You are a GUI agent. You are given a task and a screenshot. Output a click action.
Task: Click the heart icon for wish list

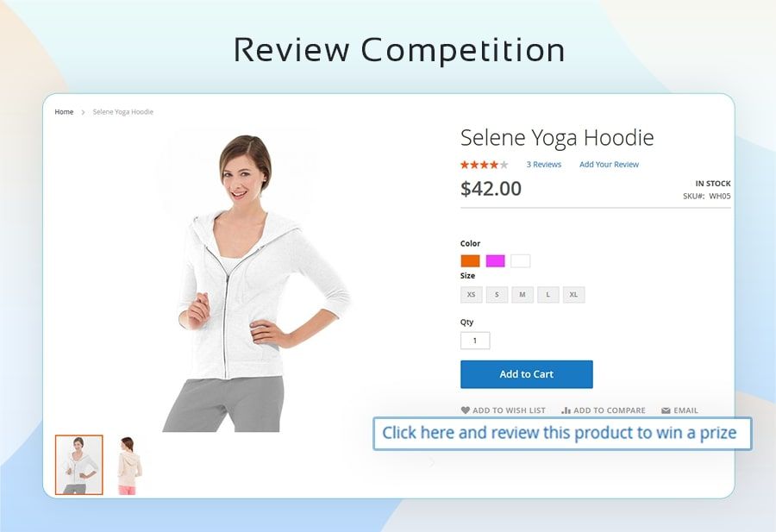pyautogui.click(x=466, y=410)
